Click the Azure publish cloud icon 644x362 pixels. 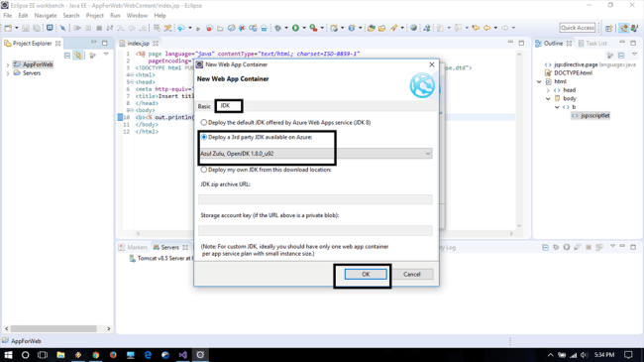tap(181, 28)
